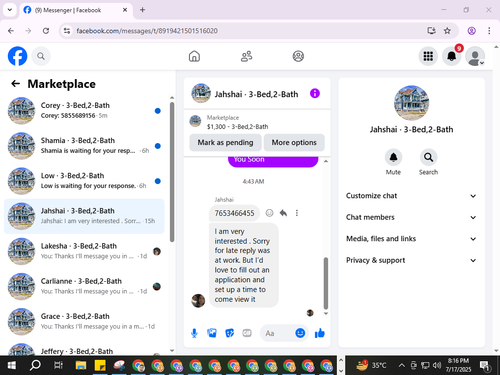The width and height of the screenshot is (500, 375).
Task: Expand Customize chat section
Action: click(x=411, y=196)
